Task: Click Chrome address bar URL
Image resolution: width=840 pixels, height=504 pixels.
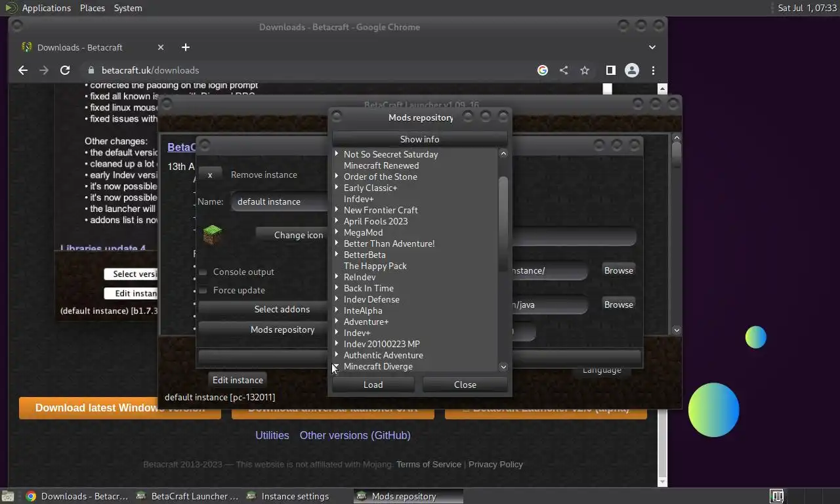Action: click(150, 70)
